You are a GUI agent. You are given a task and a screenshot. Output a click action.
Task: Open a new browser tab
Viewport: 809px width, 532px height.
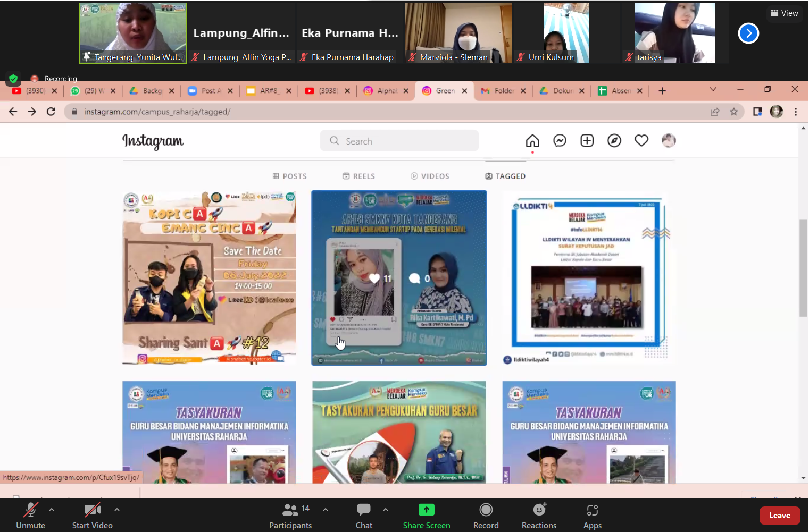coord(662,91)
